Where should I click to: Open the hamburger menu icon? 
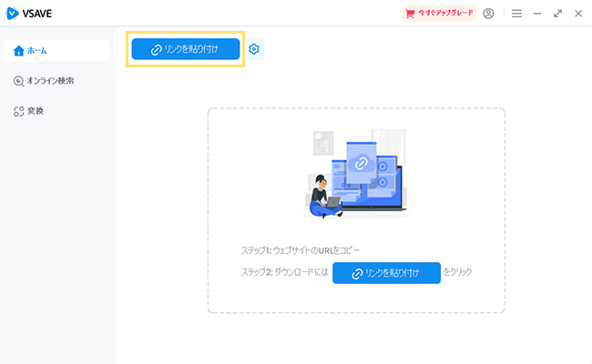click(x=516, y=14)
